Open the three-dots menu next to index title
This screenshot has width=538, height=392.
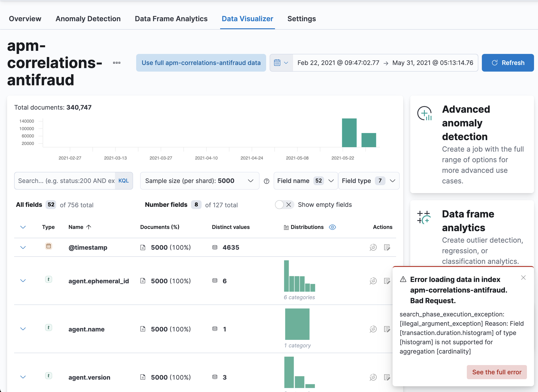tap(116, 63)
